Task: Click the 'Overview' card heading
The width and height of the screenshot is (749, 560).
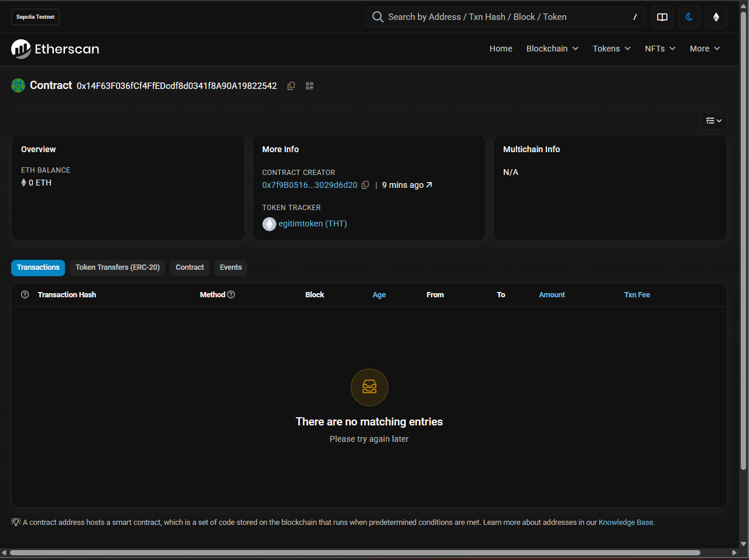Action: click(x=39, y=149)
